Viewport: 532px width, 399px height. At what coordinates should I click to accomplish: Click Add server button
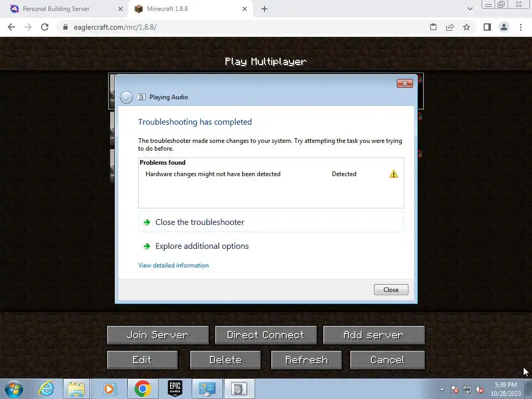pos(374,335)
